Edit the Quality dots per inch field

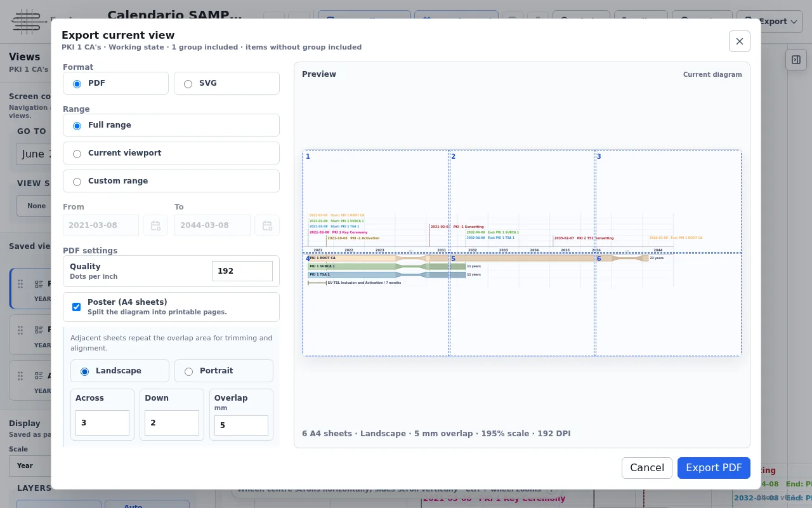click(x=242, y=271)
